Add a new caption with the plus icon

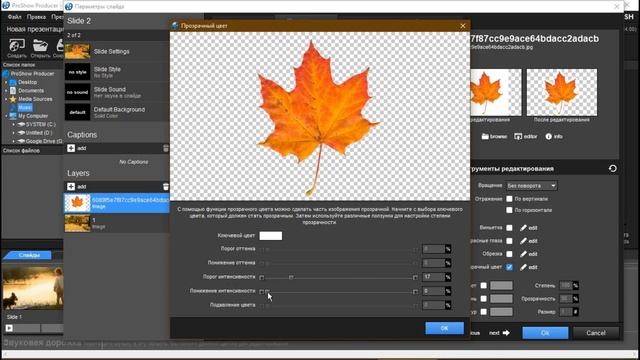point(71,148)
